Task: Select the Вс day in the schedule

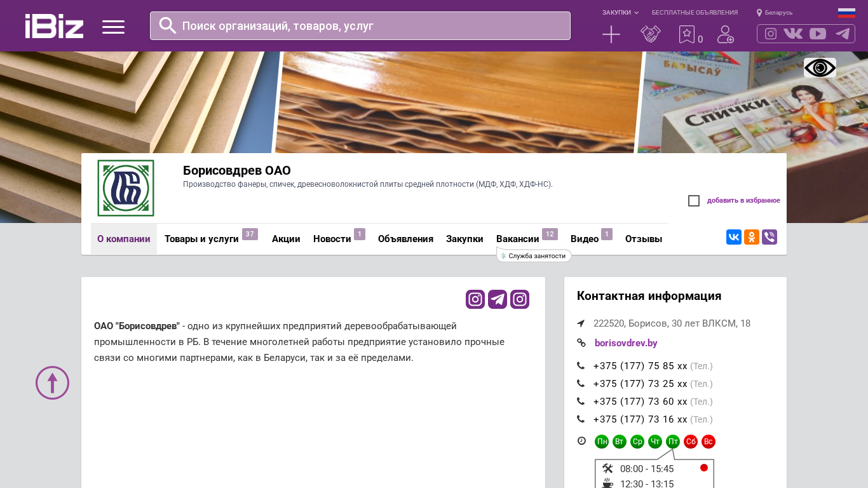Action: (x=709, y=442)
